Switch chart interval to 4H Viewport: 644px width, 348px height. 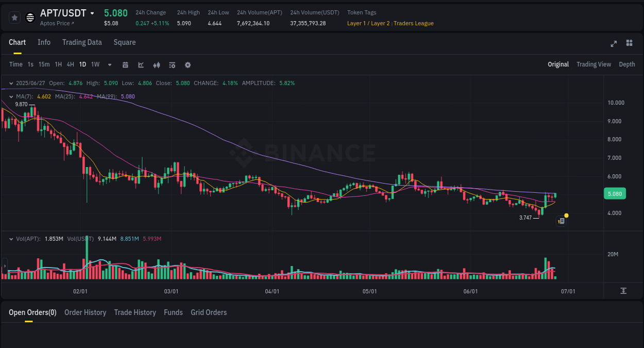(x=70, y=64)
